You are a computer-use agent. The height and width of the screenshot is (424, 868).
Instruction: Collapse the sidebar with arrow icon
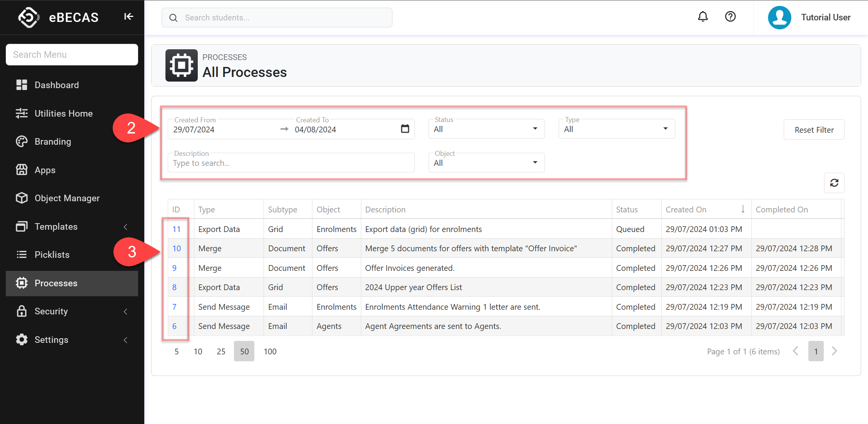[x=129, y=17]
